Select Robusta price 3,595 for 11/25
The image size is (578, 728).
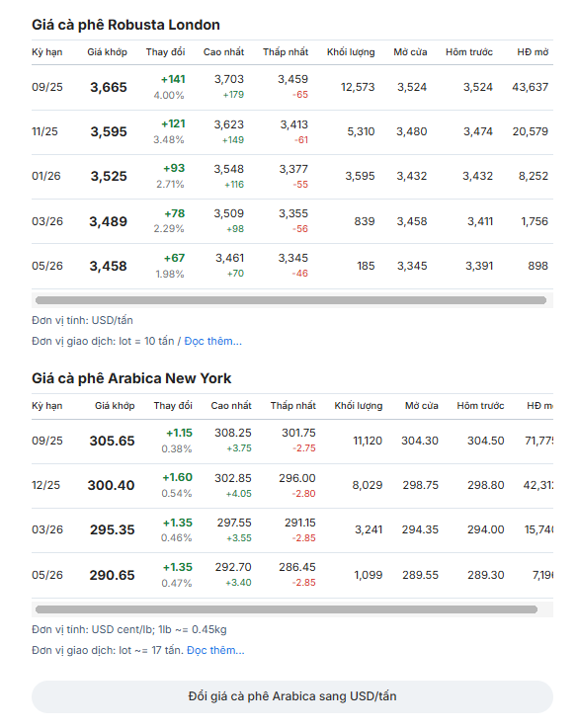click(109, 131)
